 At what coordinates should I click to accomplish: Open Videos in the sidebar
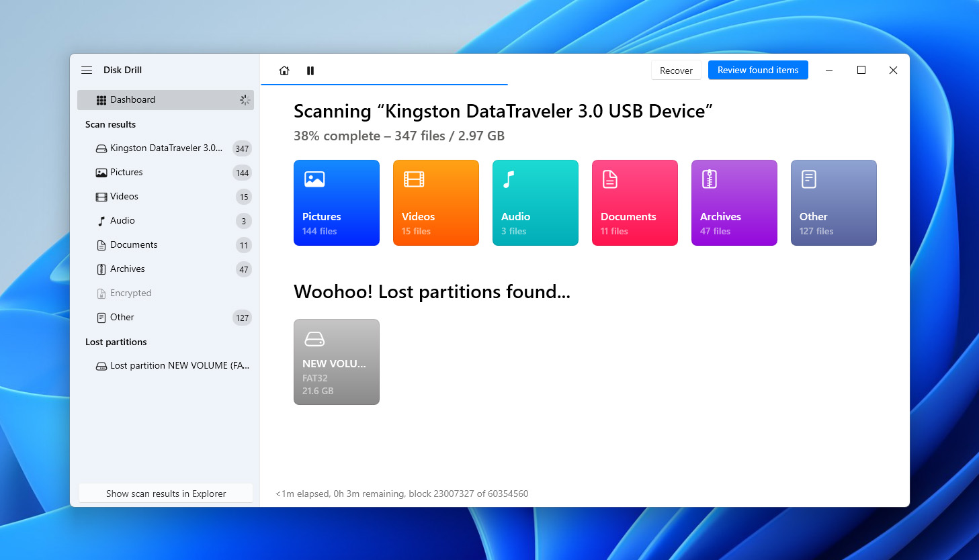coord(165,197)
